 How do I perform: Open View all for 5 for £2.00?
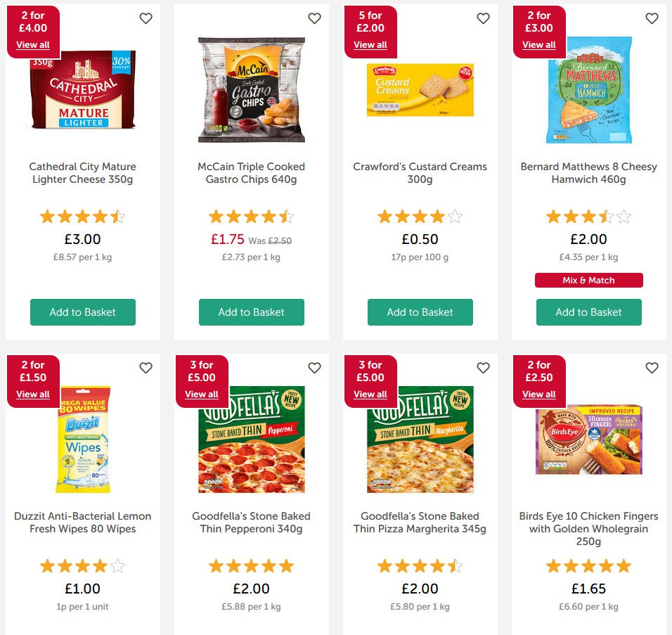(x=370, y=45)
